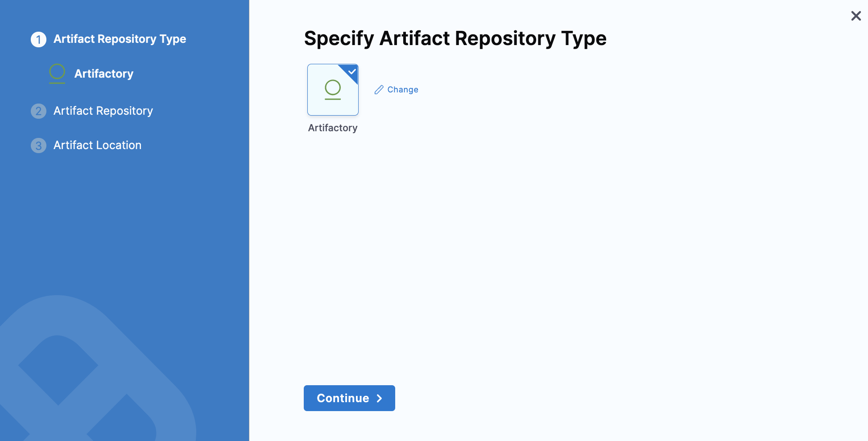Viewport: 868px width, 441px height.
Task: Close the artifact repository dialog
Action: coord(856,16)
